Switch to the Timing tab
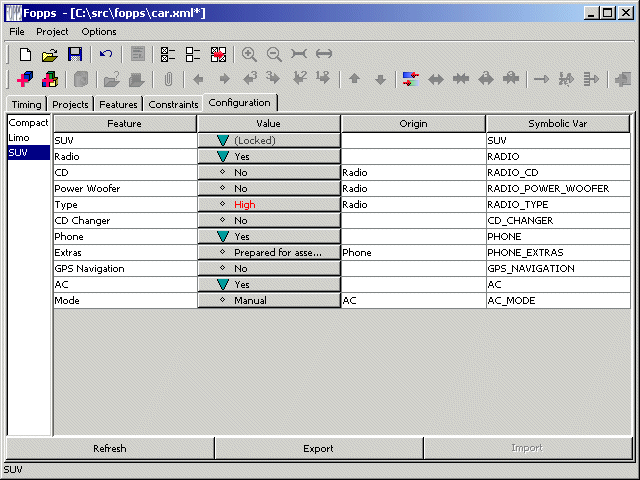The height and width of the screenshot is (480, 640). click(27, 104)
